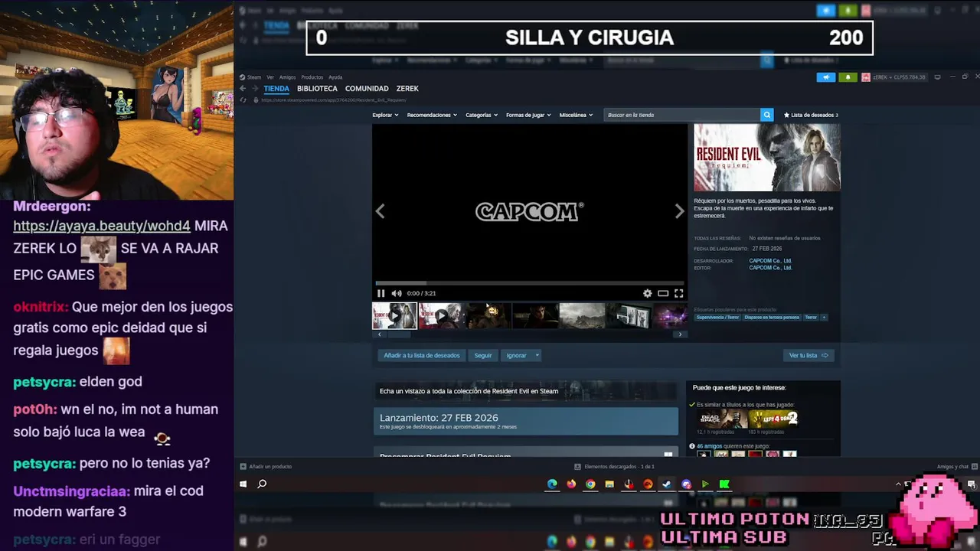The image size is (980, 551).
Task: Open Lista de deseados
Action: (811, 115)
